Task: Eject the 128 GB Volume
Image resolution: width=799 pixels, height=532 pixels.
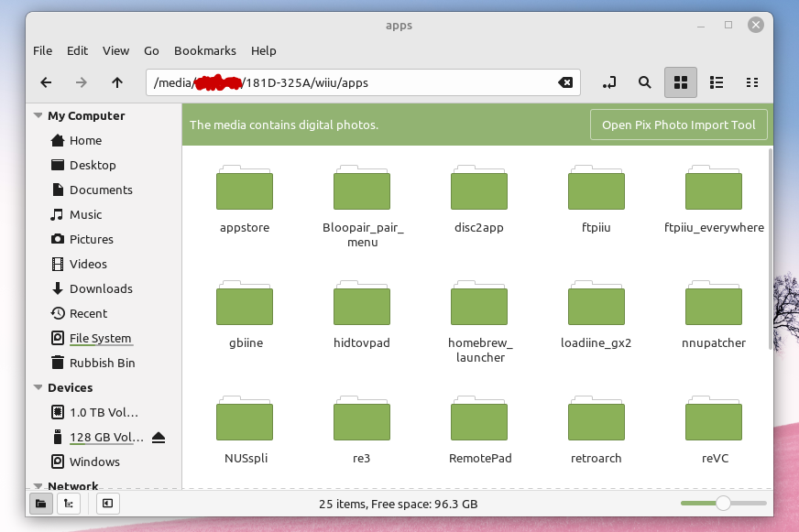Action: [x=159, y=438]
